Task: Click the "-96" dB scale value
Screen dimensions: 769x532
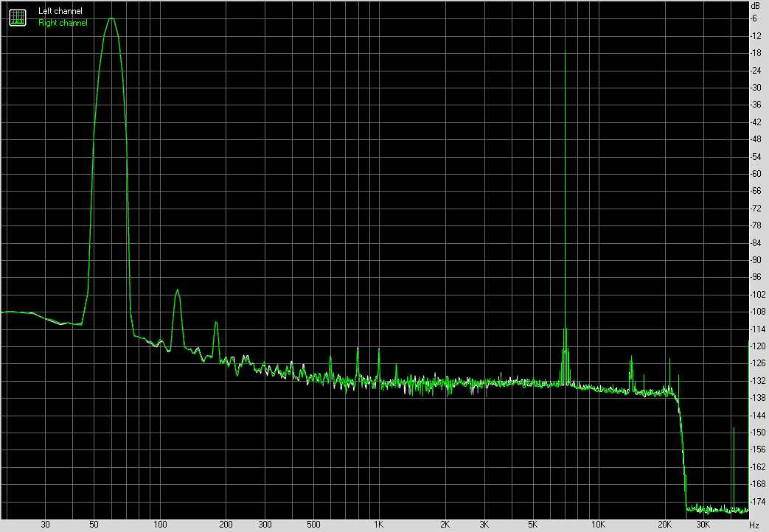Action: pyautogui.click(x=756, y=277)
